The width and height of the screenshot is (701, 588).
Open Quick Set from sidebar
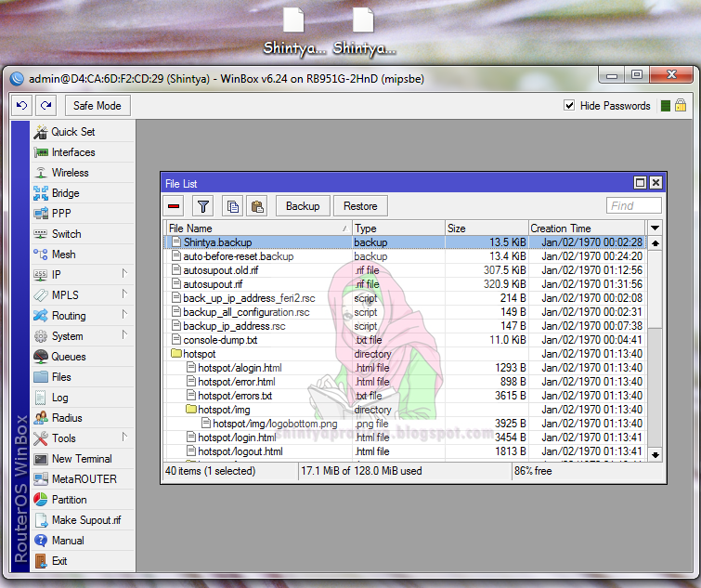pyautogui.click(x=84, y=132)
